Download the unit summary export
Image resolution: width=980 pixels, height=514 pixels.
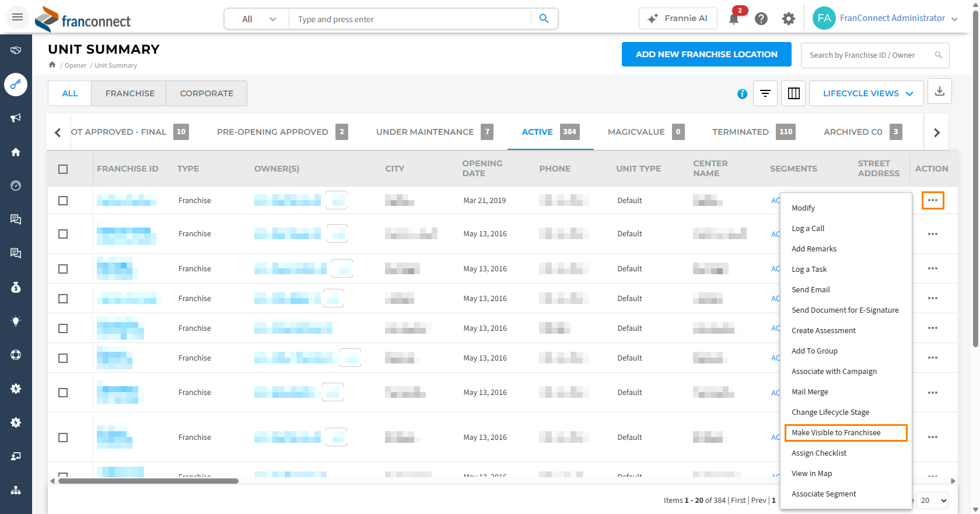click(x=940, y=92)
